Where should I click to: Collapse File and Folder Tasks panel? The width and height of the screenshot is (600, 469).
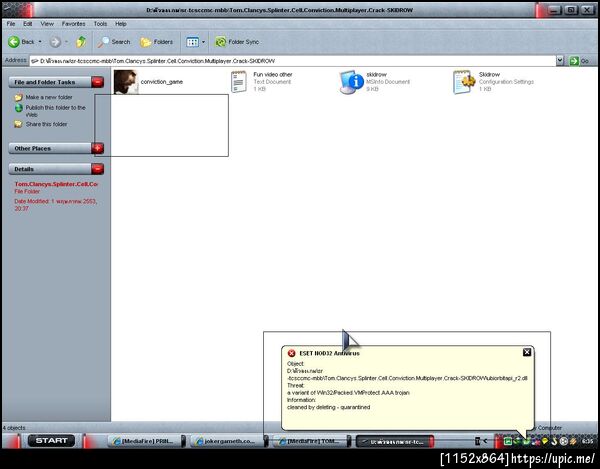(x=97, y=82)
